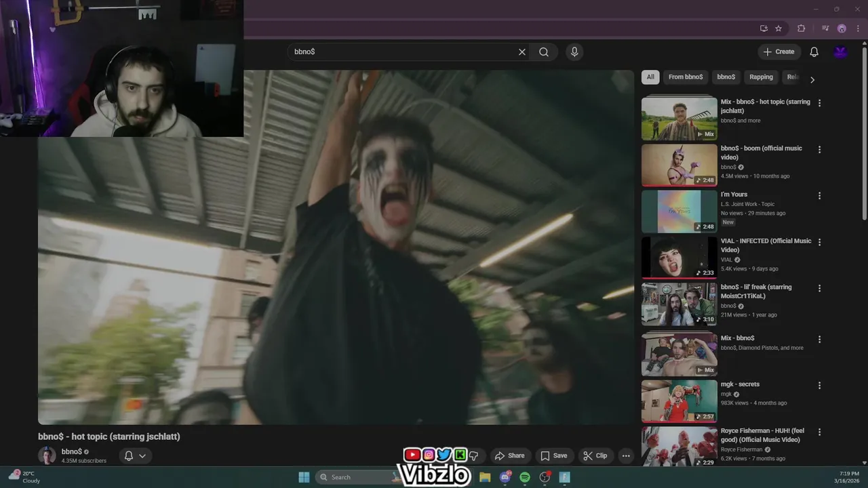Open the bbno$ channel avatar
Viewport: 868px width, 488px height.
pos(47,455)
